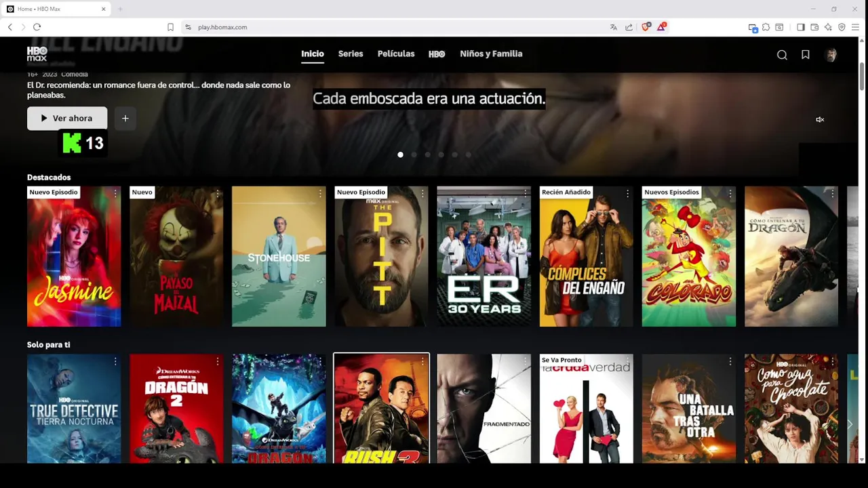View site information icon in address bar

point(188,27)
